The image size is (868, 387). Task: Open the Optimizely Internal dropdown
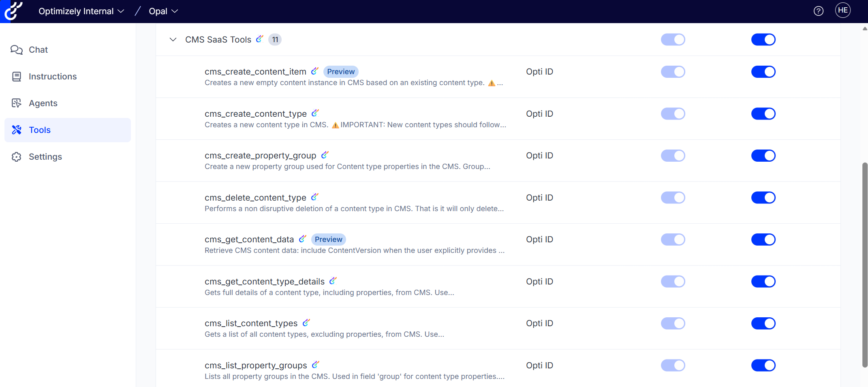[x=81, y=11]
